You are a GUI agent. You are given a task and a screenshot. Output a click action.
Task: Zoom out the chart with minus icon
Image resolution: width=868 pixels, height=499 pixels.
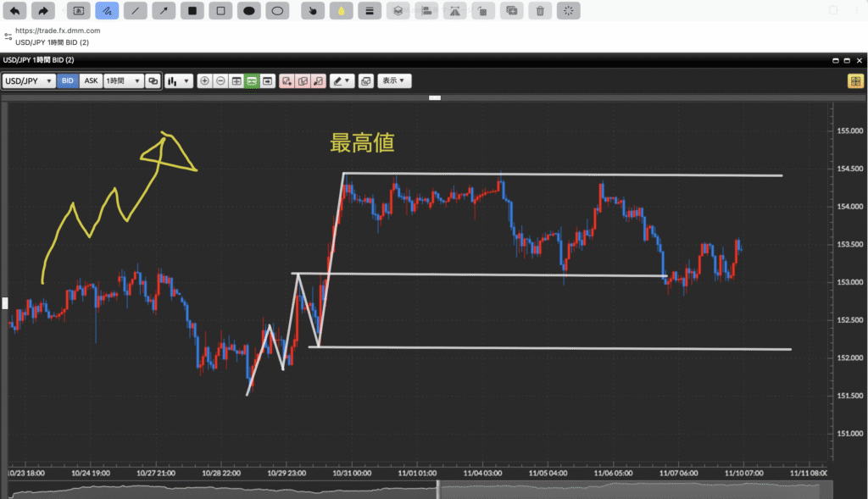[x=220, y=81]
